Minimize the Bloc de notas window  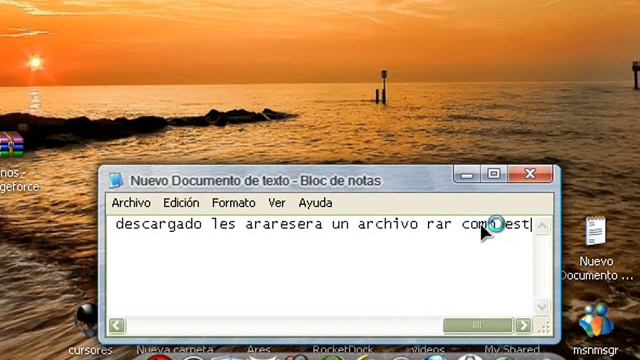[467, 174]
